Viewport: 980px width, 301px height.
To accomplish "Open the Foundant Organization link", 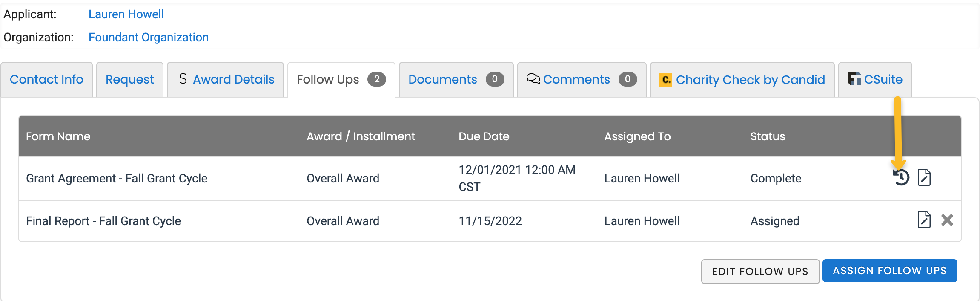I will [148, 37].
